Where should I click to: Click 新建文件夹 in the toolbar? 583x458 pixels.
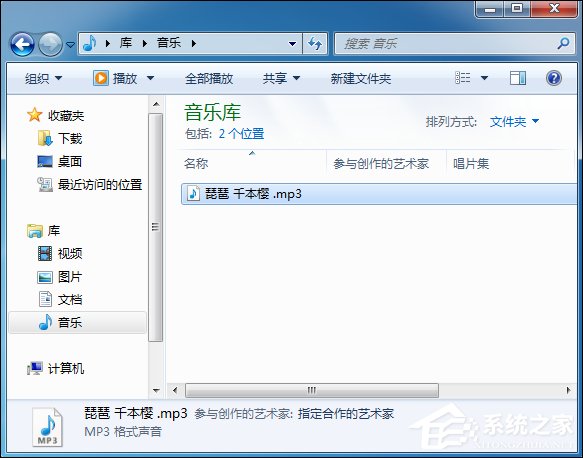(x=361, y=78)
